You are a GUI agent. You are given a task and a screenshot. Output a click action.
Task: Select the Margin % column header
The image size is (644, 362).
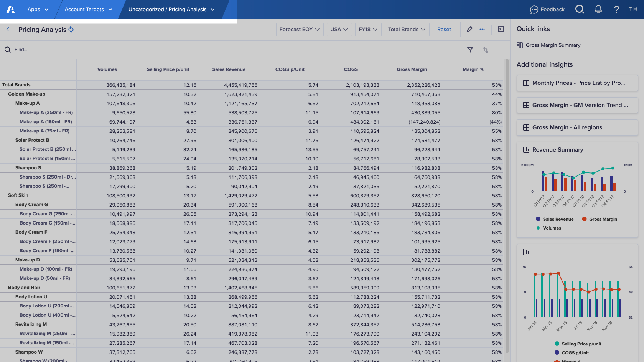point(473,69)
